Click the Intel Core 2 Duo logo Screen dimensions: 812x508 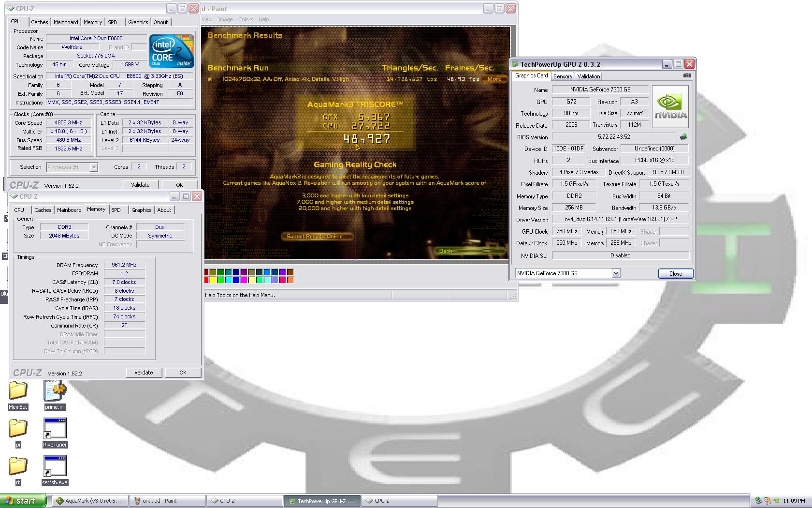click(x=172, y=51)
